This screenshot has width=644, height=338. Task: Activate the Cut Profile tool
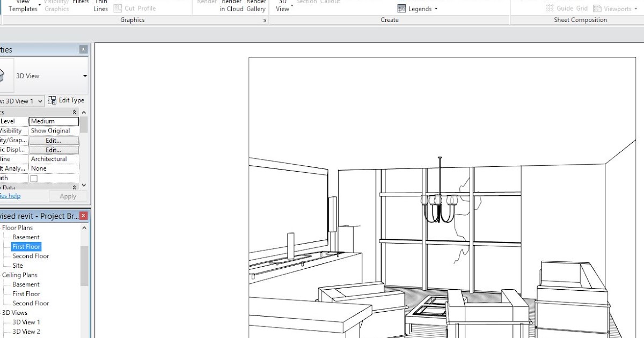[135, 8]
